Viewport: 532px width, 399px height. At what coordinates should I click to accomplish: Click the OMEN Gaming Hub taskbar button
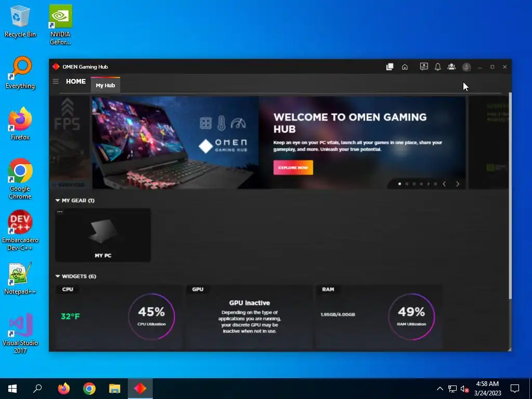pyautogui.click(x=140, y=389)
